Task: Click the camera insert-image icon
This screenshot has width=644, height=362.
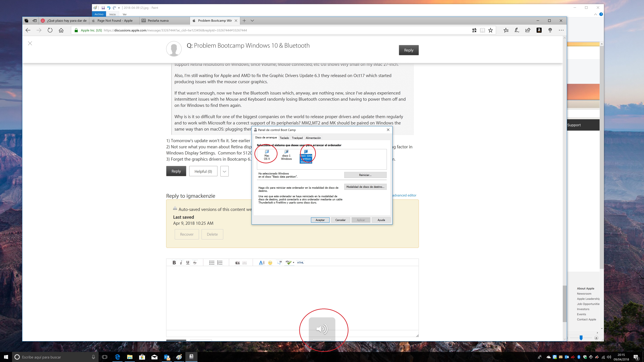Action: (237, 263)
